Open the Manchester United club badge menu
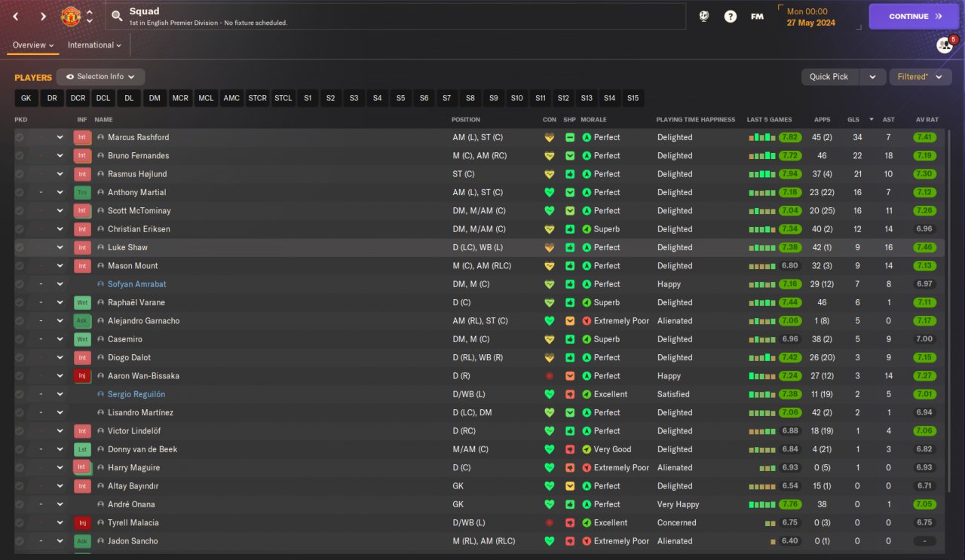 [x=70, y=16]
